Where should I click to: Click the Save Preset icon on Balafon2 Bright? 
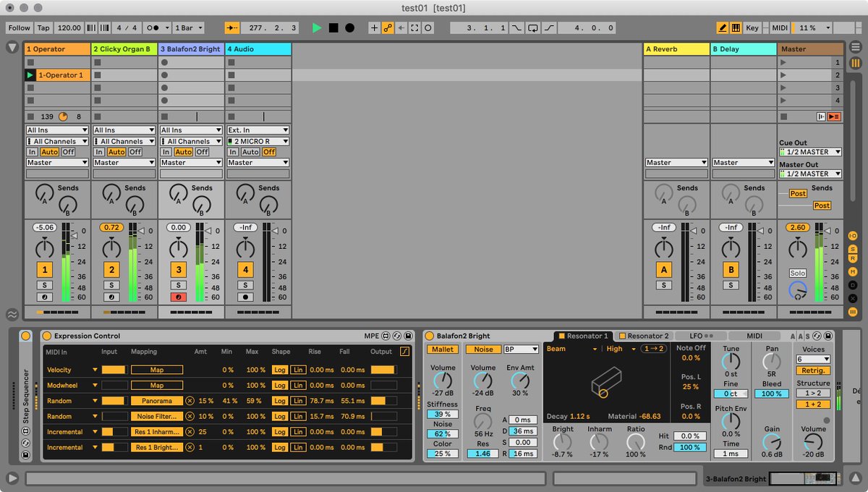[829, 336]
